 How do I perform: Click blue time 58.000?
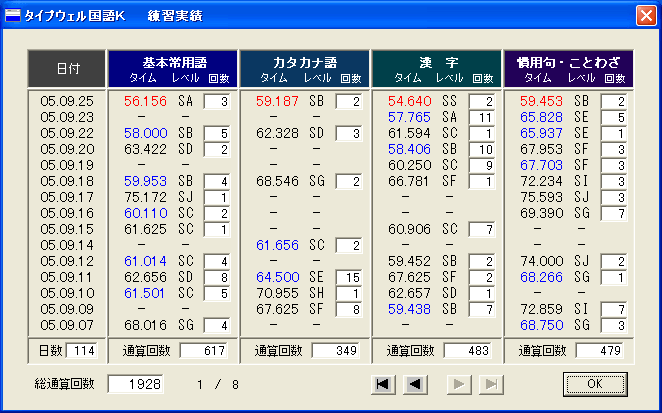tap(145, 133)
